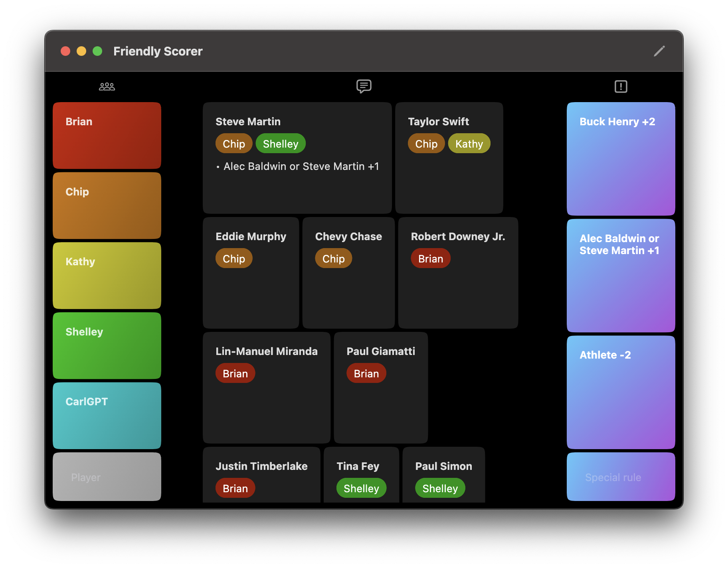Click the Eddie Murphy answer title
Viewport: 728px width, 568px height.
pyautogui.click(x=251, y=237)
